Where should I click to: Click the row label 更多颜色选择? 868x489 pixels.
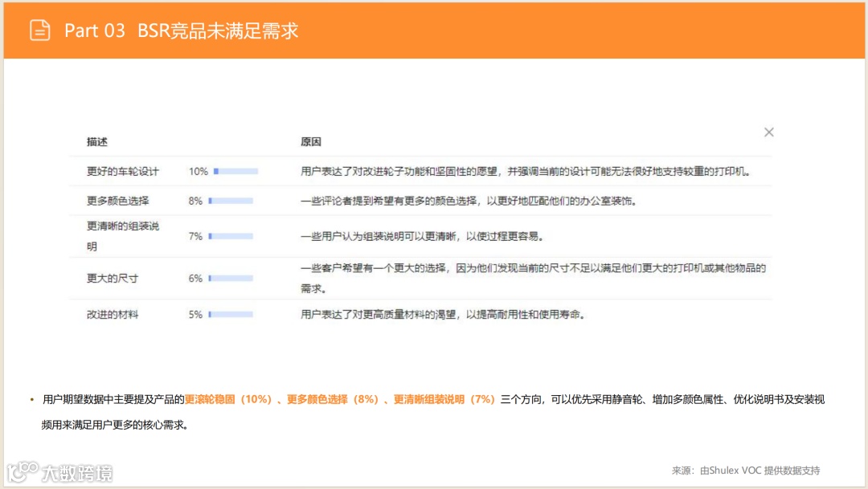[118, 201]
